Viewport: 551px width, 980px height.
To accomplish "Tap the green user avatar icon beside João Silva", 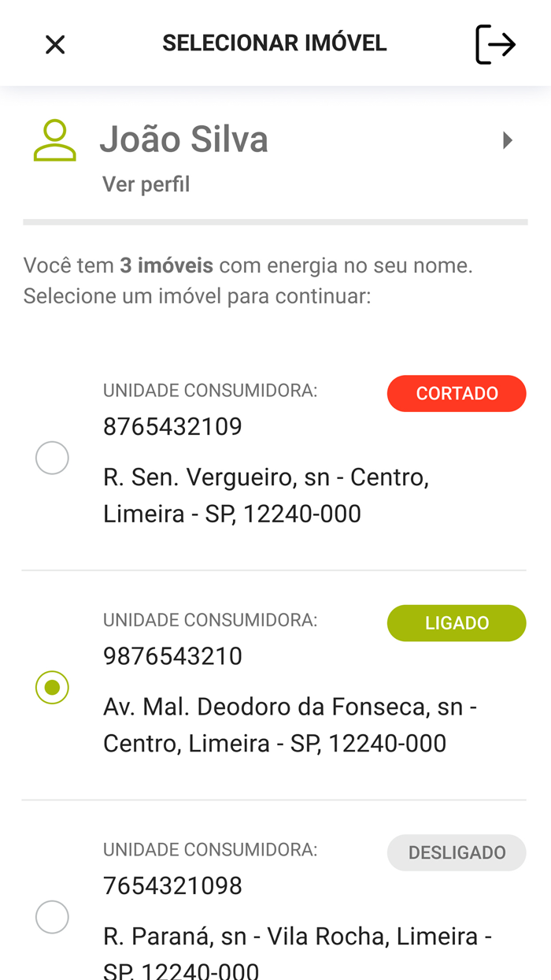I will pos(54,139).
